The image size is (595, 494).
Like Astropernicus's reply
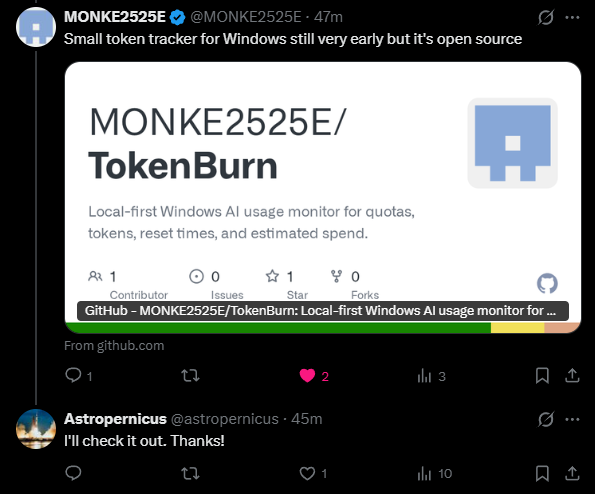pos(307,474)
